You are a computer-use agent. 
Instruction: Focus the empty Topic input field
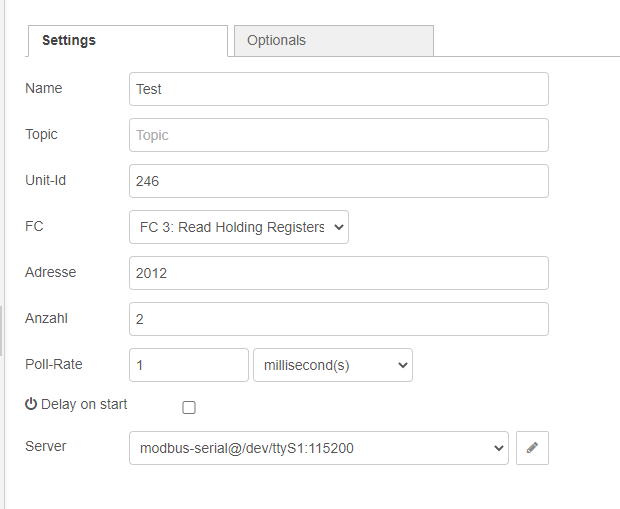[x=338, y=135]
